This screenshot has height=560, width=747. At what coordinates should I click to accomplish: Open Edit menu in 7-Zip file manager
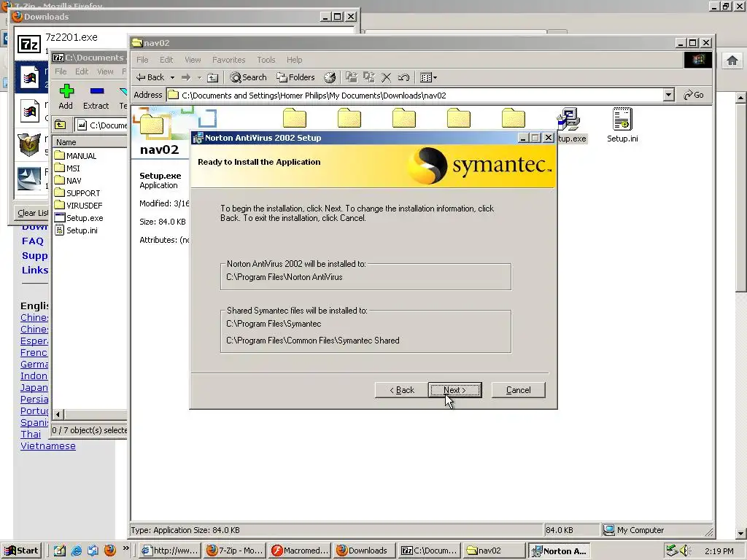(82, 71)
